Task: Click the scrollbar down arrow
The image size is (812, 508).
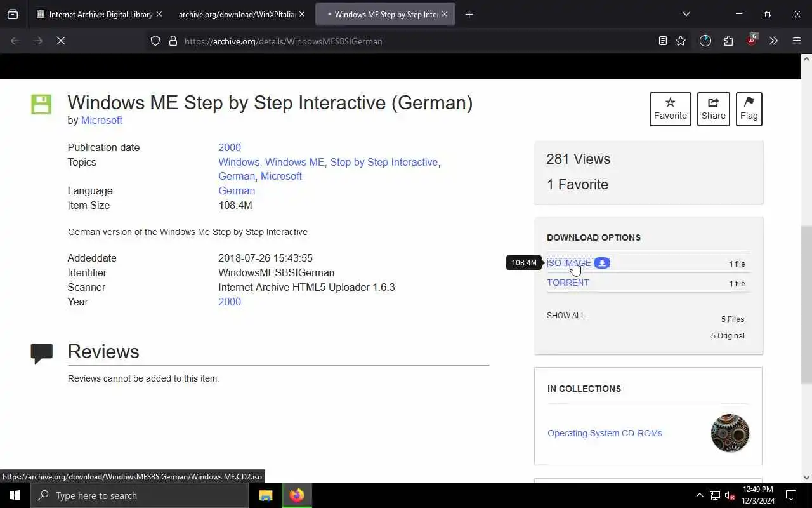Action: pyautogui.click(x=806, y=478)
